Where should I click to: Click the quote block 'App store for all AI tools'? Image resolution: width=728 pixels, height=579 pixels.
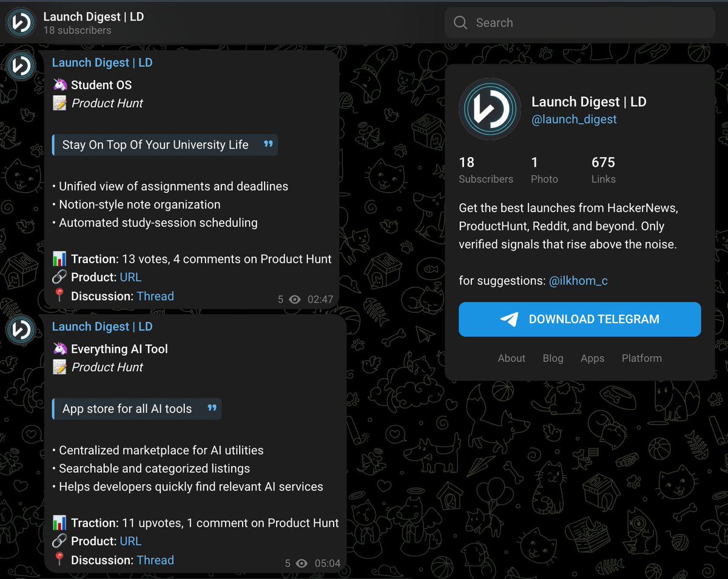[137, 409]
